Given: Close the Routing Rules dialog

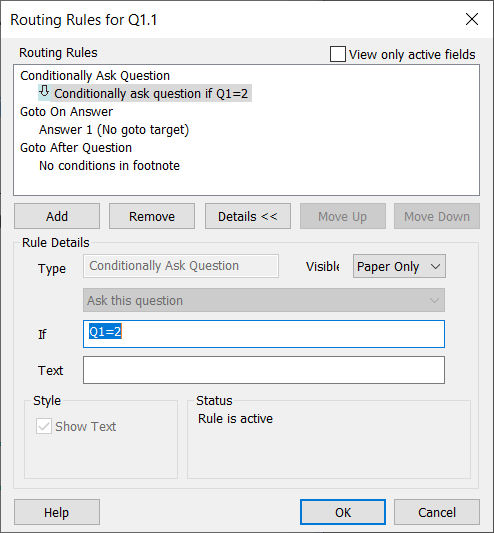Looking at the screenshot, I should click(x=472, y=19).
